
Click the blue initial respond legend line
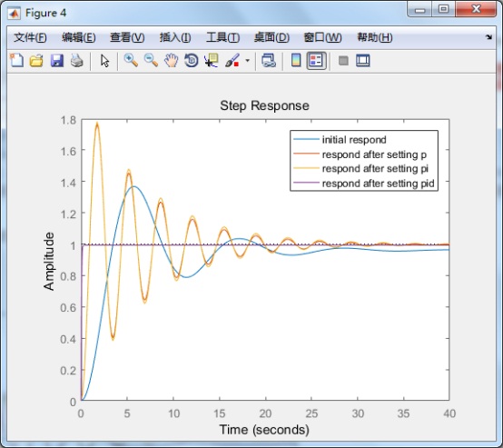click(x=306, y=139)
